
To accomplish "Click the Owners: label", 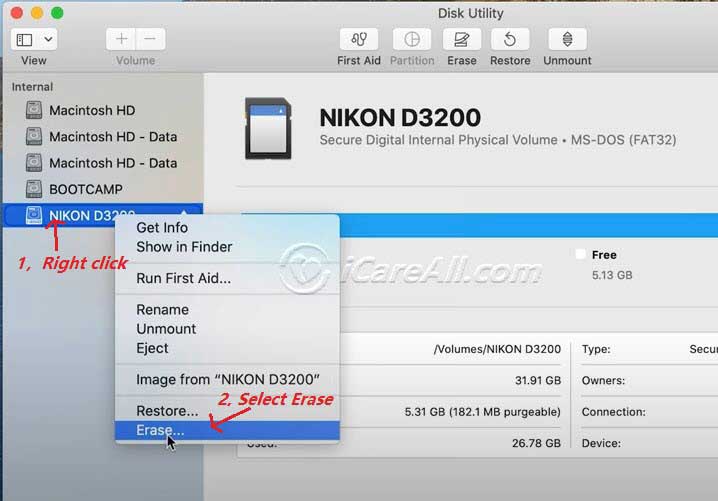I will [603, 381].
